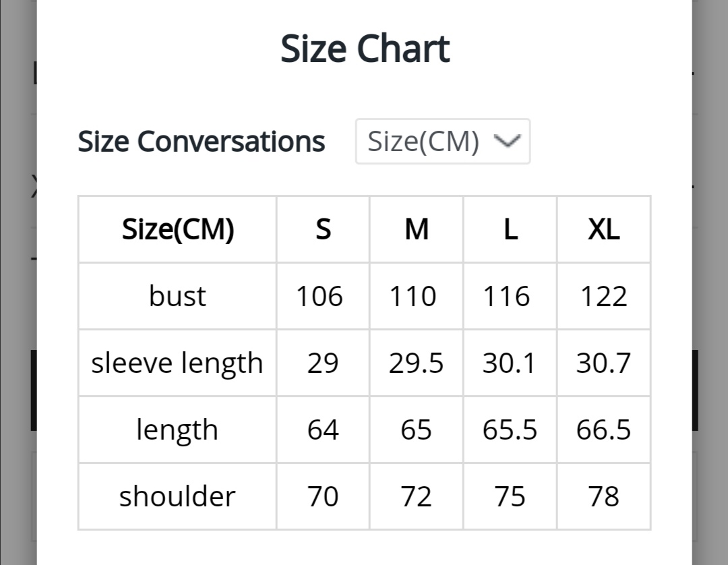Click sleeve length value 30.7
Image resolution: width=728 pixels, height=565 pixels.
(x=603, y=363)
